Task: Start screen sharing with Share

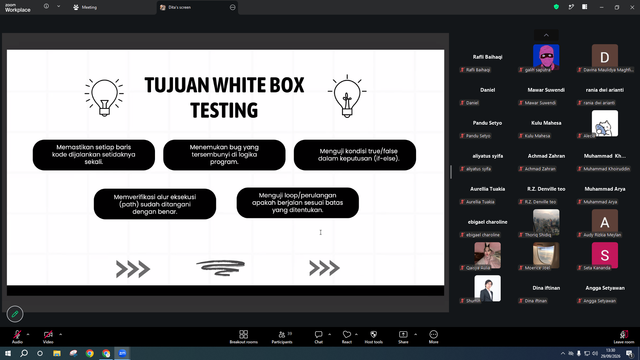Action: tap(403, 337)
